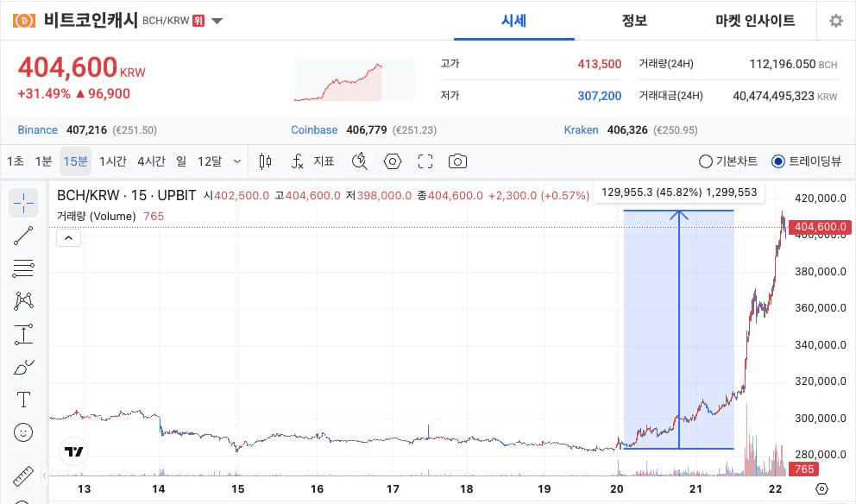Click the 765 volume value axis label
Viewport: 856px width, 504px height.
804,469
